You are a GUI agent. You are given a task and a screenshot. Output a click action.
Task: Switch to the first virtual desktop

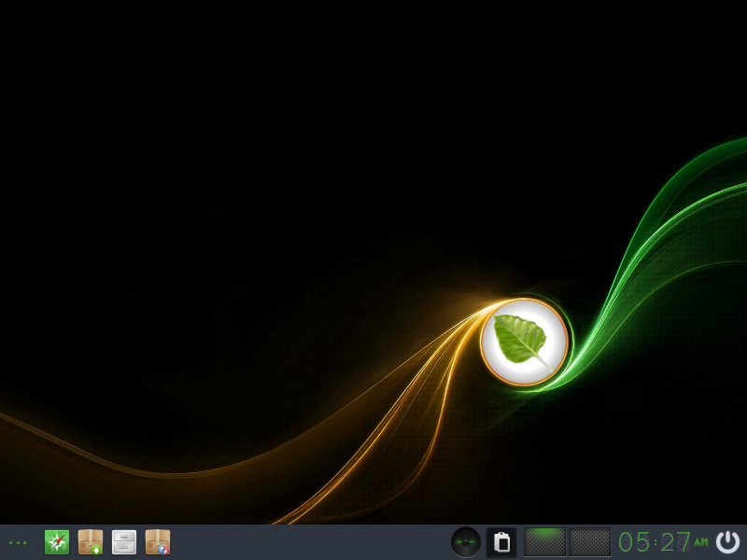click(x=544, y=542)
